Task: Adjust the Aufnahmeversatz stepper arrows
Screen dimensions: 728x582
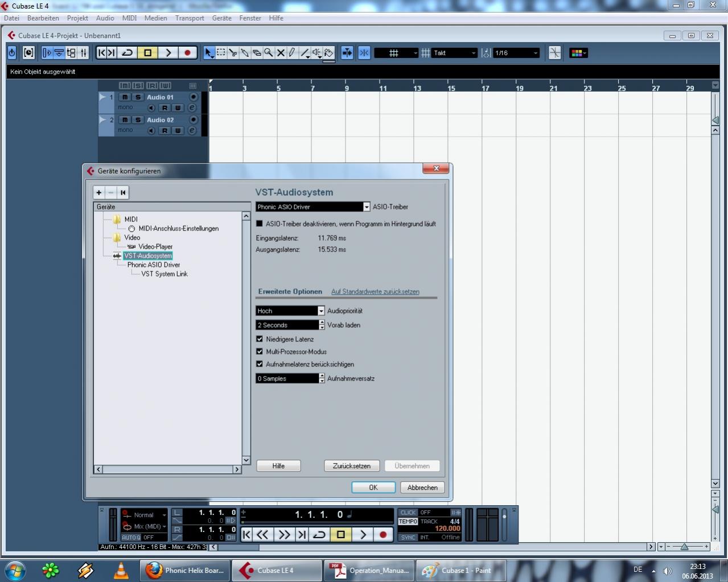Action: [322, 378]
